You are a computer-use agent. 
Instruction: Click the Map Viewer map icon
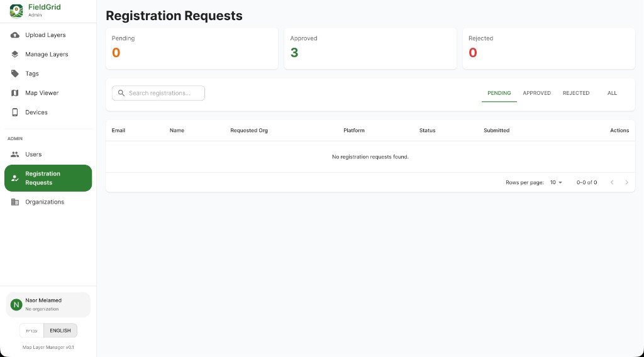point(15,93)
